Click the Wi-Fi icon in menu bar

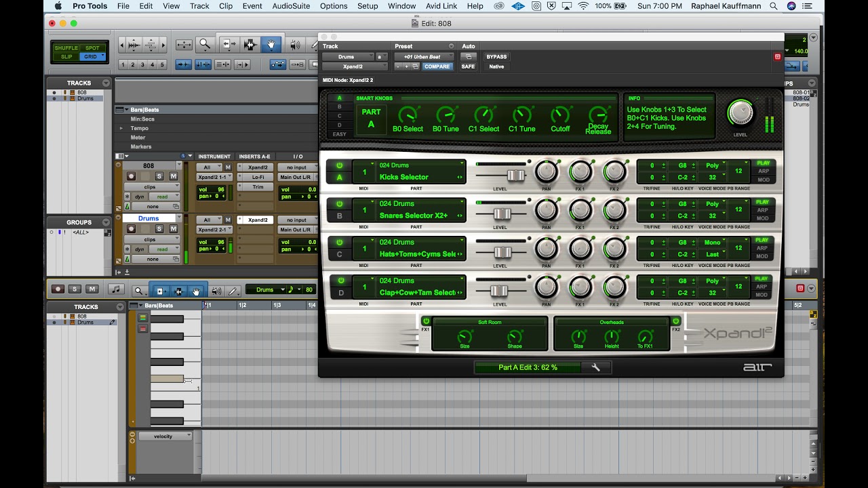pos(583,6)
